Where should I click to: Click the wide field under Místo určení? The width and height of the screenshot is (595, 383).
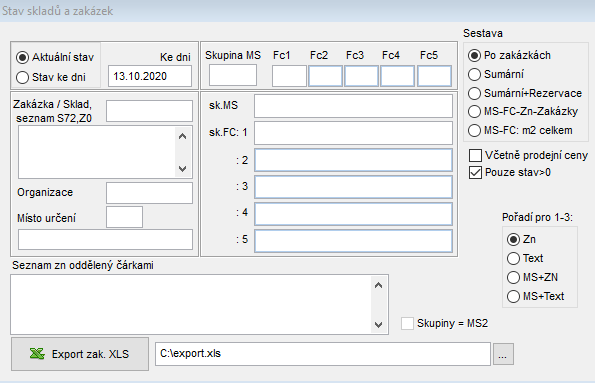point(105,240)
